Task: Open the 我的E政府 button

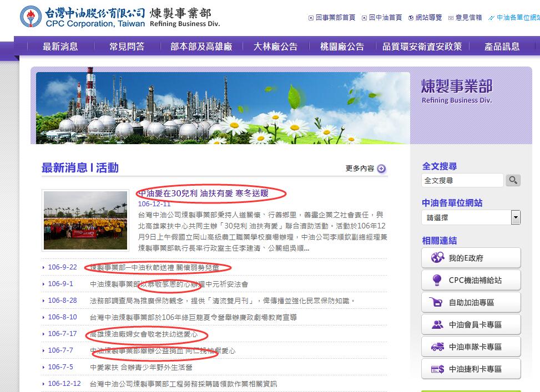Action: pos(471,258)
